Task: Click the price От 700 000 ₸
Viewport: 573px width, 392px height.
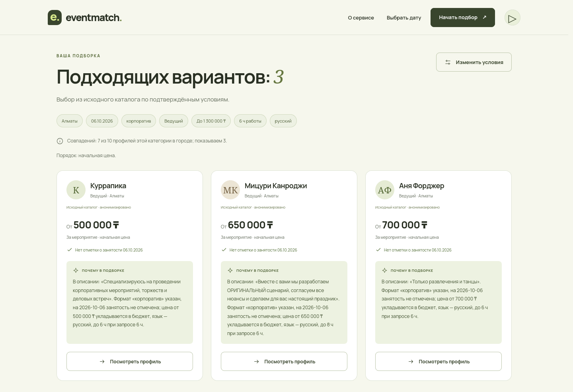Action: [401, 225]
